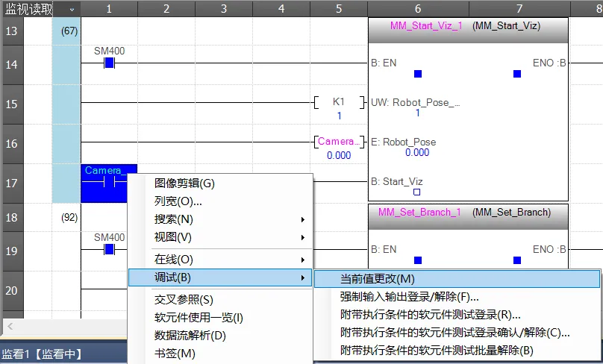Choose 当前值更改(M) from the debug submenu

[x=377, y=278]
